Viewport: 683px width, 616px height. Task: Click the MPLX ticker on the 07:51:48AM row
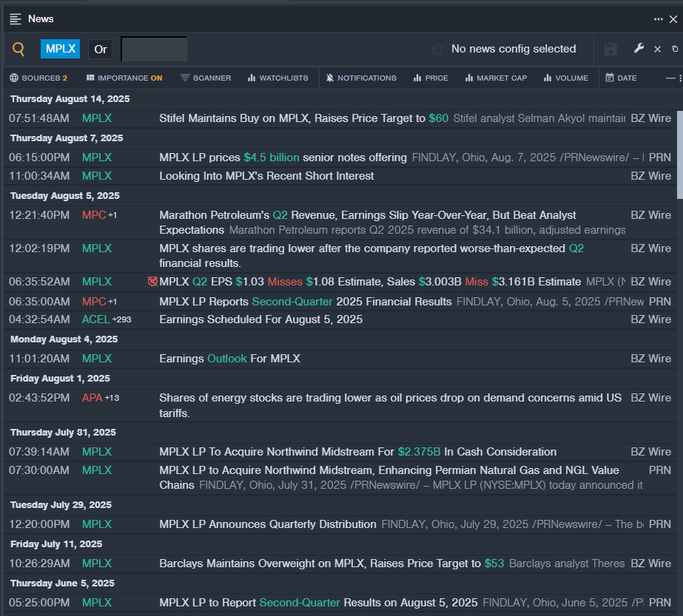(x=97, y=118)
